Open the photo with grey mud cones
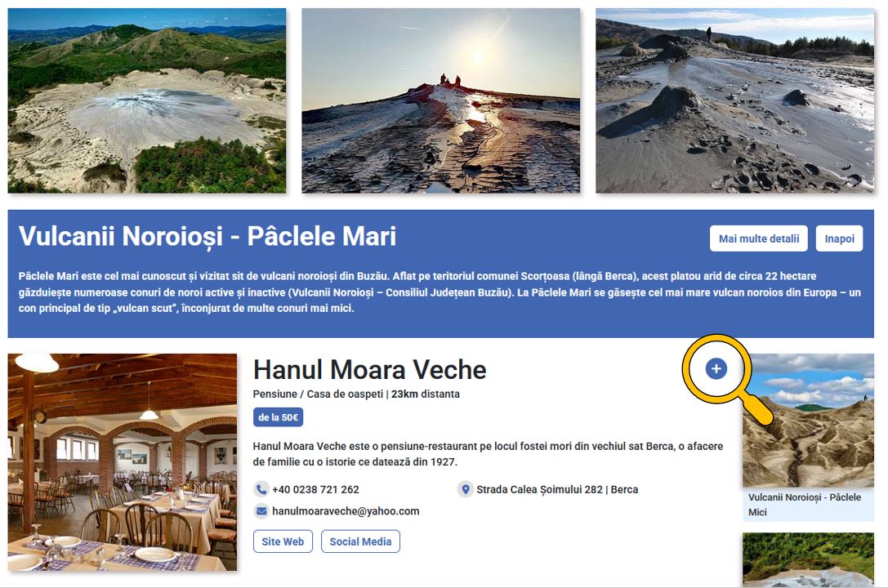888x588 pixels. tap(734, 100)
